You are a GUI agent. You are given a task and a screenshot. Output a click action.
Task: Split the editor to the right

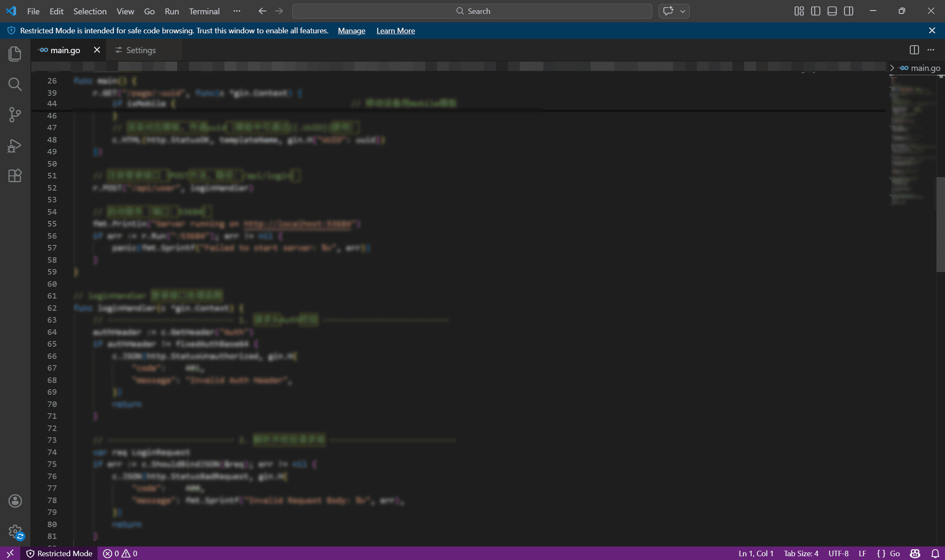pos(914,50)
